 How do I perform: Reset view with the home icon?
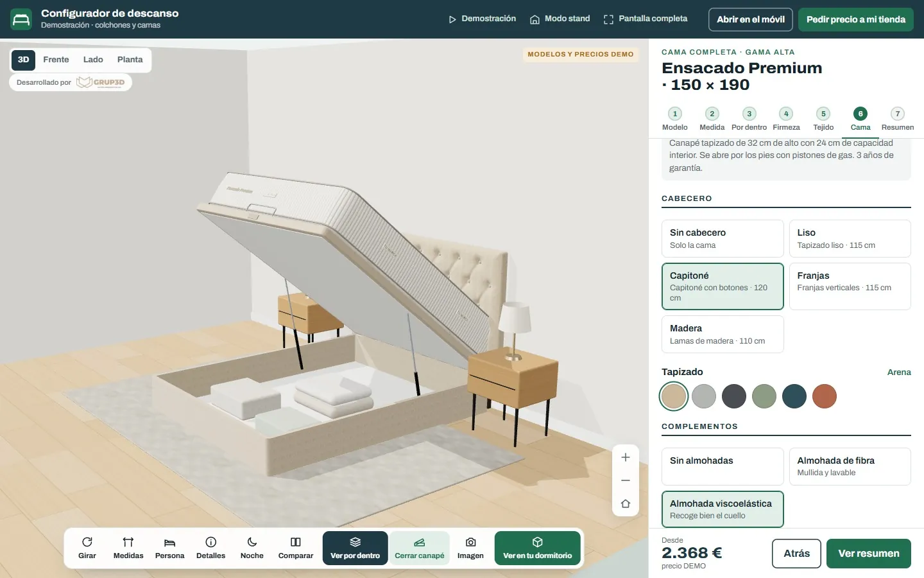[x=626, y=504]
